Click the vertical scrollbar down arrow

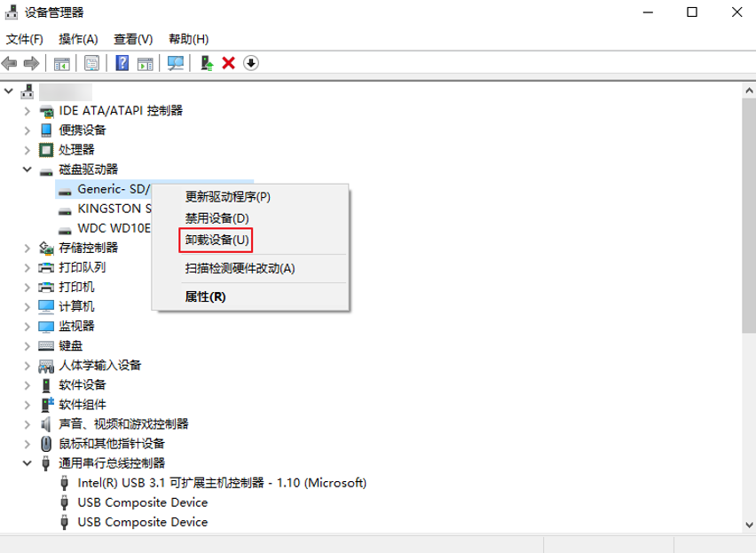tap(749, 524)
